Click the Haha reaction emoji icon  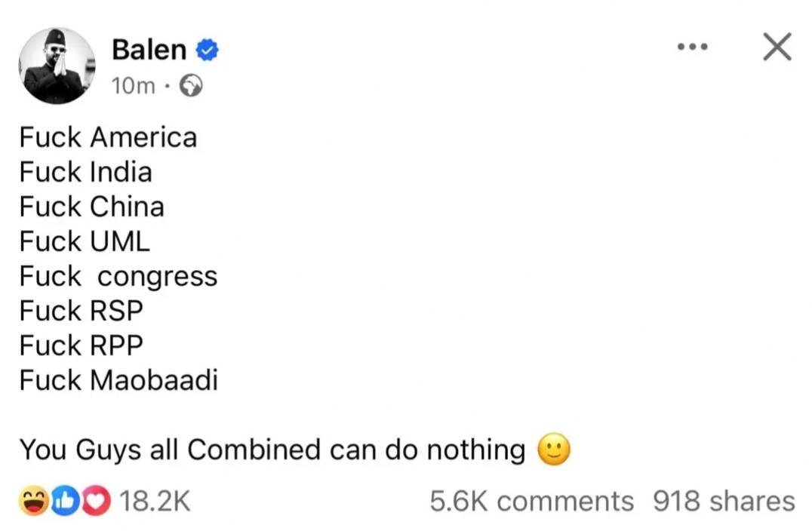[x=33, y=502]
